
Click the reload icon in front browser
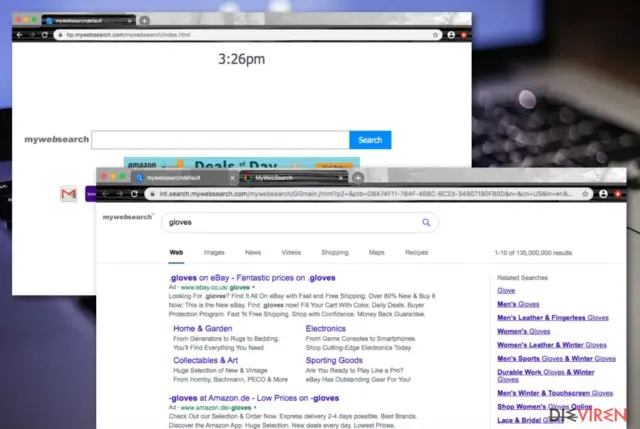coord(134,193)
